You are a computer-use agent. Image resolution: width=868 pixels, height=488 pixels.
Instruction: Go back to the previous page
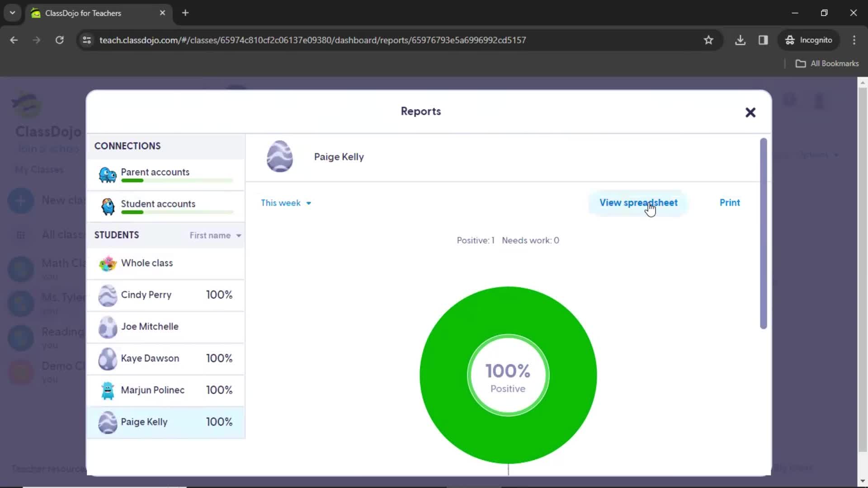pyautogui.click(x=14, y=40)
